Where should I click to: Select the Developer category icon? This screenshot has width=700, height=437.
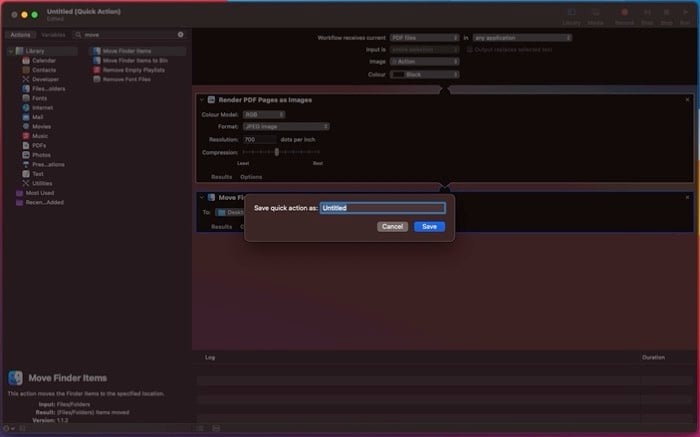coord(26,79)
